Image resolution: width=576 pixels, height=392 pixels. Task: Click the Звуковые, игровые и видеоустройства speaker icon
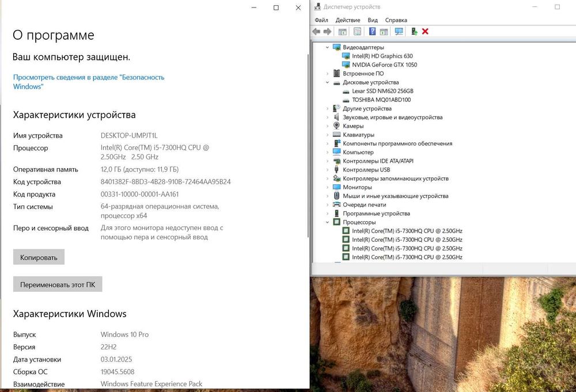click(336, 117)
